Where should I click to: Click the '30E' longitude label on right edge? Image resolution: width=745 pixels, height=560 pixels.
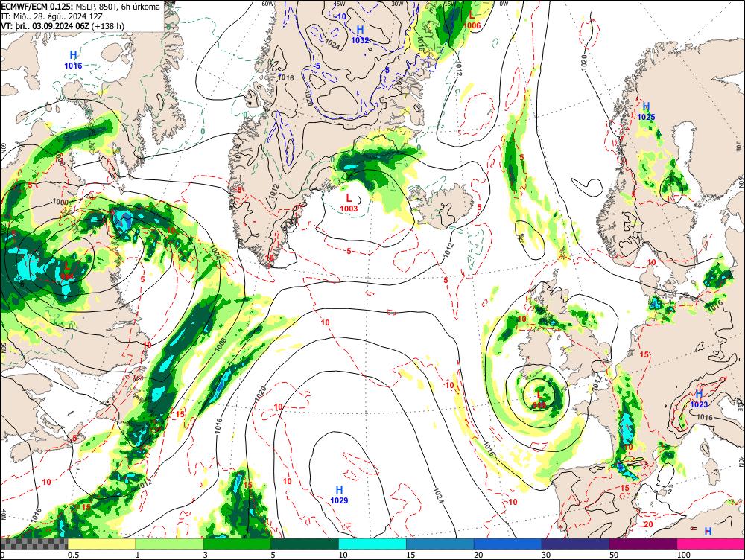coord(741,147)
